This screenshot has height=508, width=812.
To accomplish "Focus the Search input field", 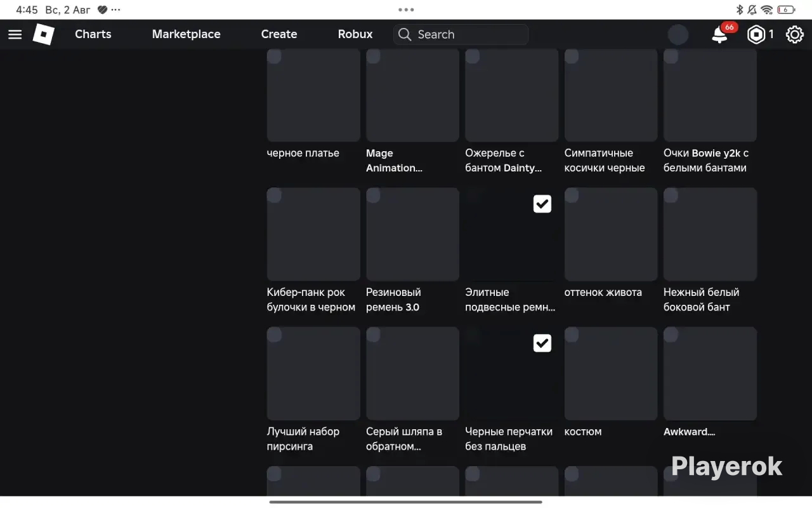I will (461, 34).
